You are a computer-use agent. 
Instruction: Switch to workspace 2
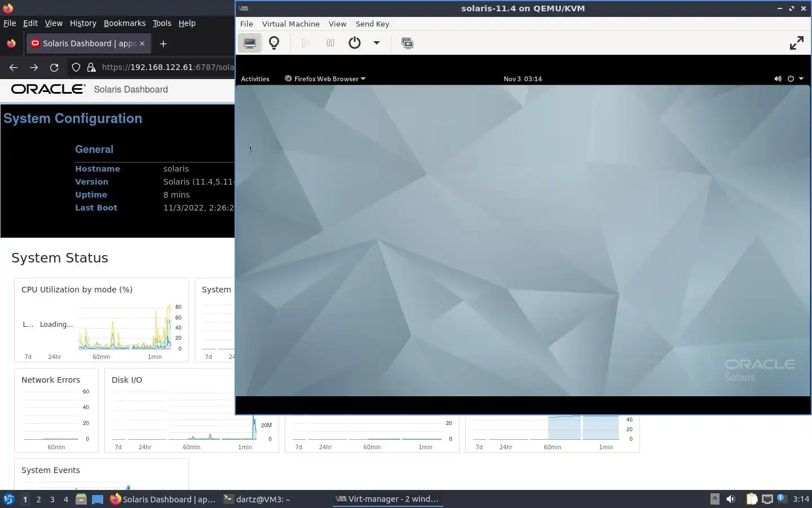tap(38, 500)
